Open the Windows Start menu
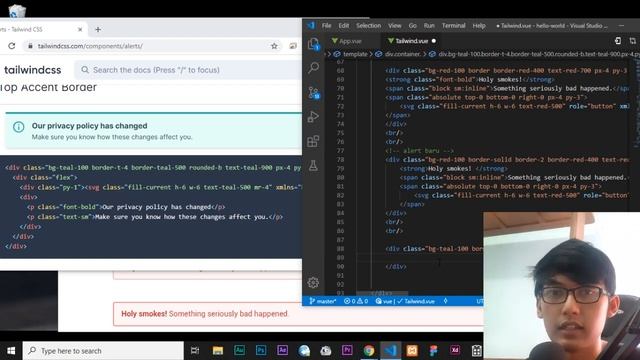The width and height of the screenshot is (640, 360). click(11, 351)
